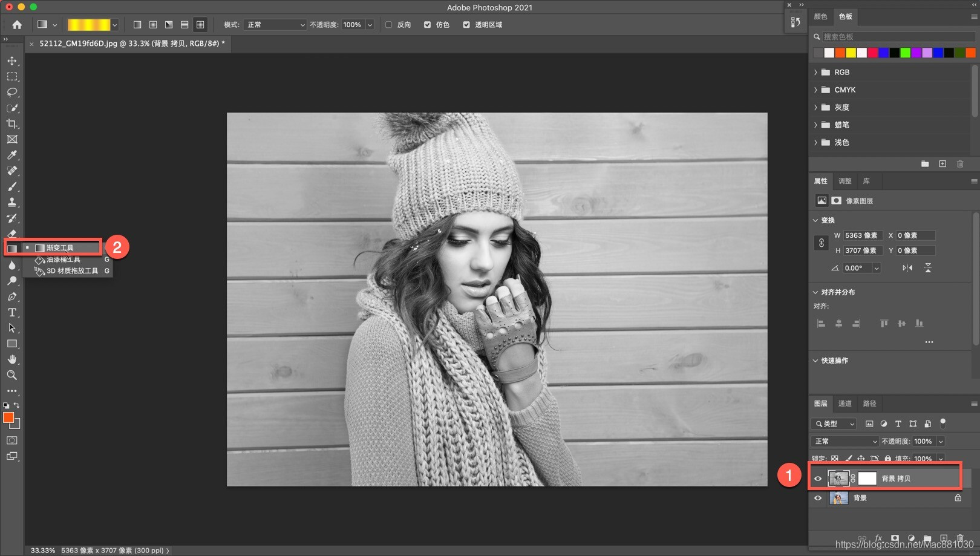Select the Lasso tool
The height and width of the screenshot is (556, 980).
click(12, 93)
